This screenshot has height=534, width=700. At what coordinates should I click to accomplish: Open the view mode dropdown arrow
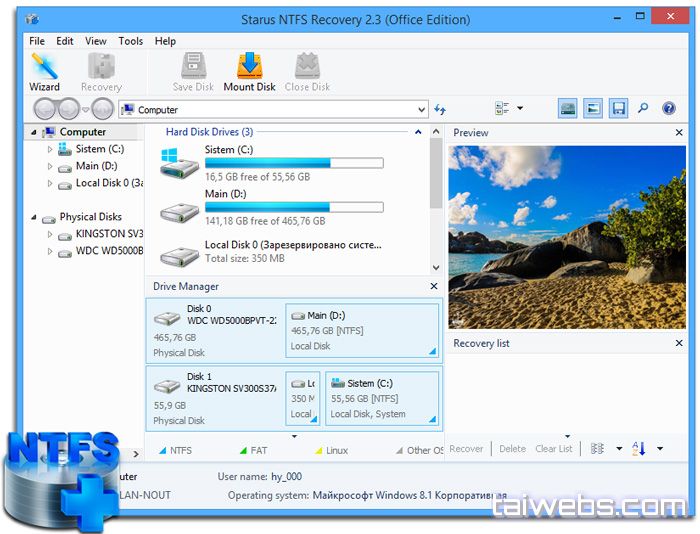click(520, 108)
